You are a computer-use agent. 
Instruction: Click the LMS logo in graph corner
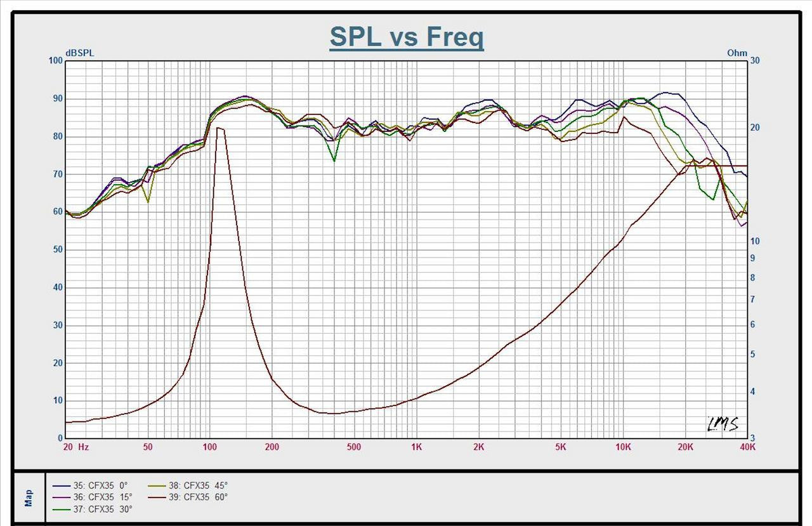(x=723, y=424)
